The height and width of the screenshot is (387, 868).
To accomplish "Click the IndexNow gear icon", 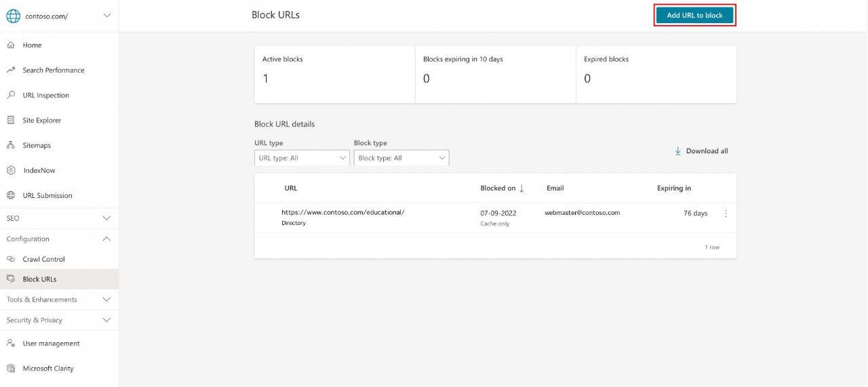I will tap(11, 171).
